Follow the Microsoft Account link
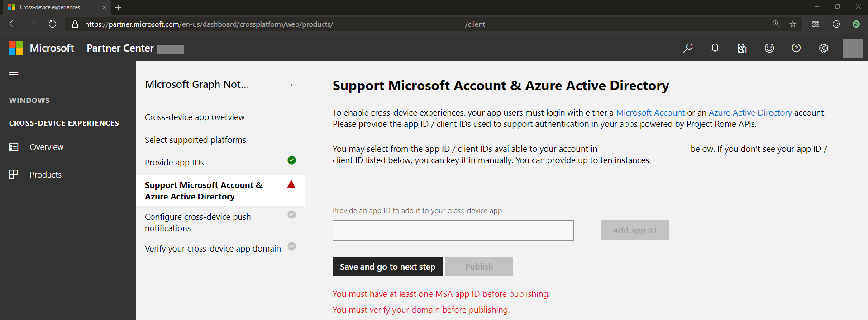868x320 pixels. coord(650,112)
